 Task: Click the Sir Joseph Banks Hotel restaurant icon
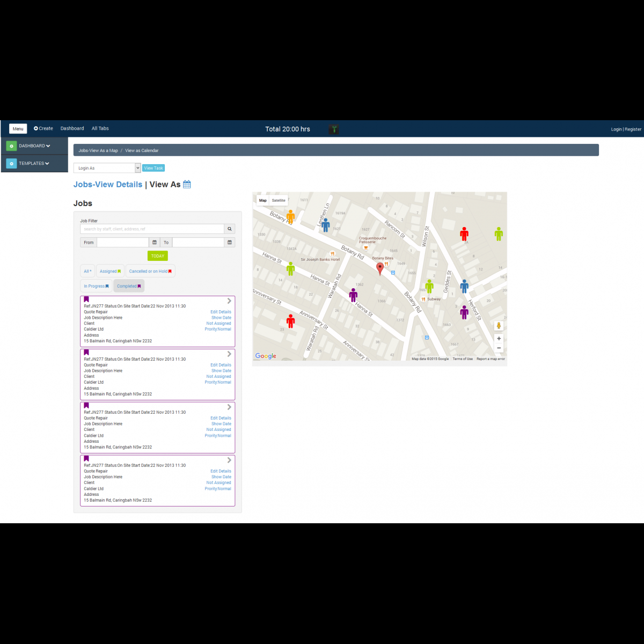(x=333, y=254)
